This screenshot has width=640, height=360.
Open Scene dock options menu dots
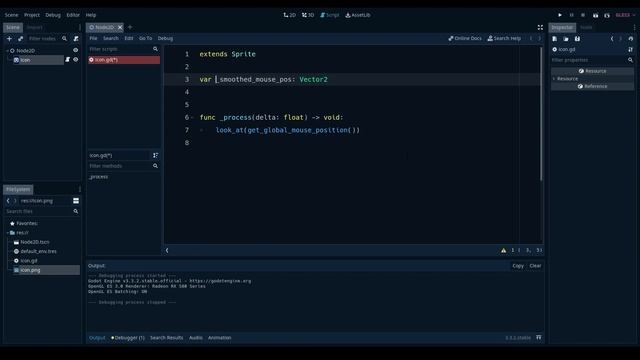point(80,27)
